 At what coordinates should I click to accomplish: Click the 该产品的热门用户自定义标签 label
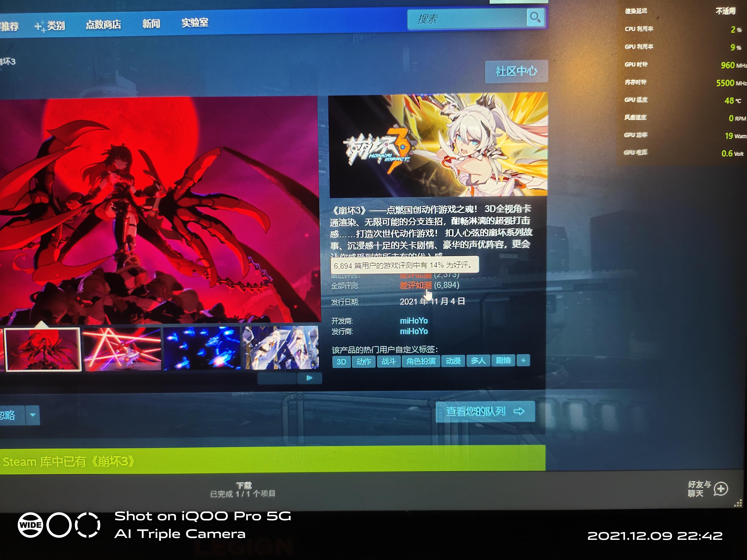click(x=385, y=349)
